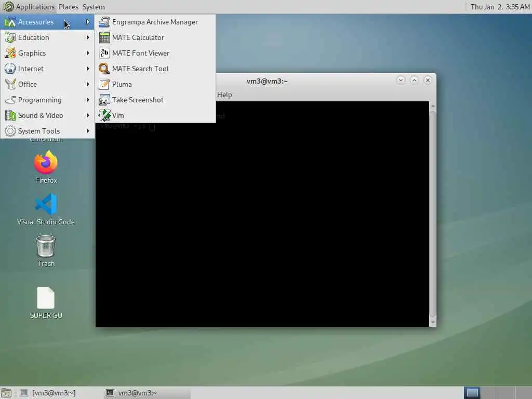Viewport: 532px width, 399px height.
Task: Click the System Tools gear icon
Action: [x=10, y=131]
